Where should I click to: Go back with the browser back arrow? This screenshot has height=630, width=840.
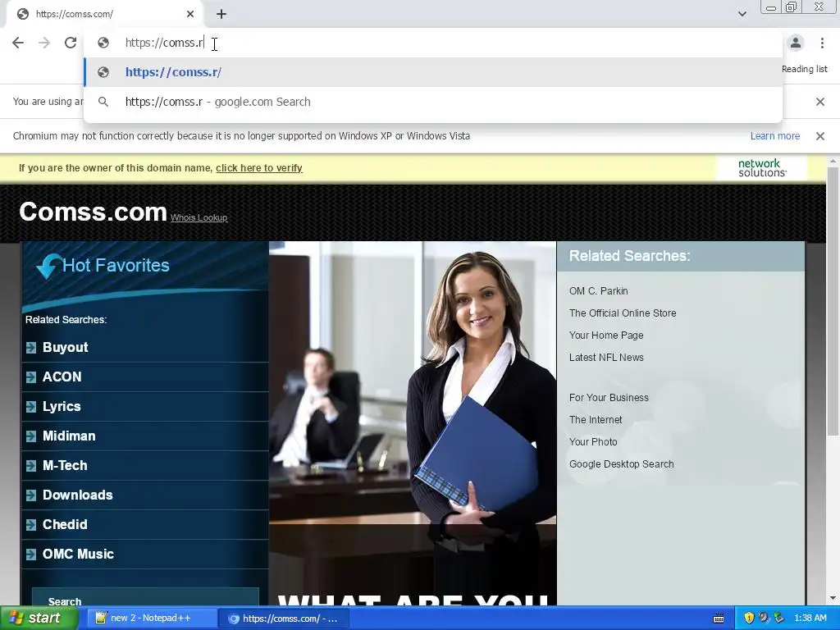click(18, 43)
